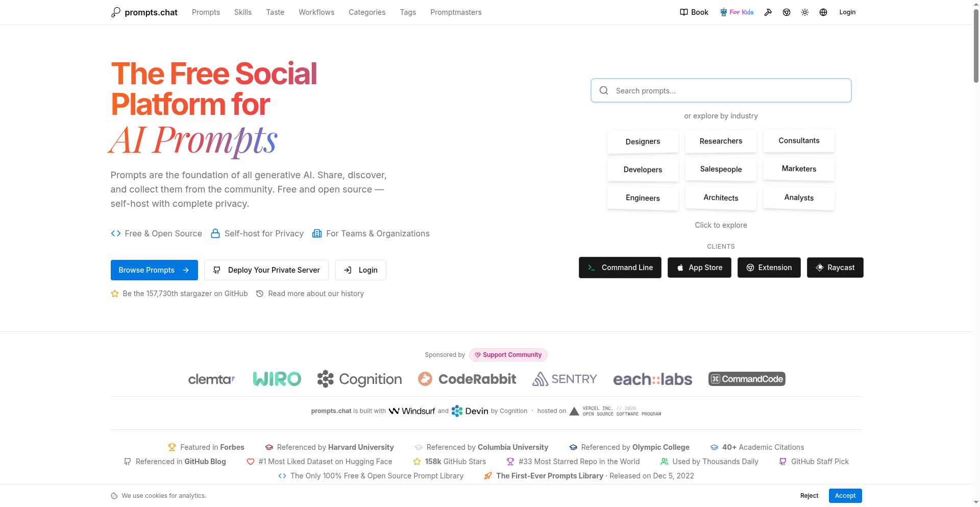Accept analytics cookies
This screenshot has height=507, width=980.
coord(845,496)
